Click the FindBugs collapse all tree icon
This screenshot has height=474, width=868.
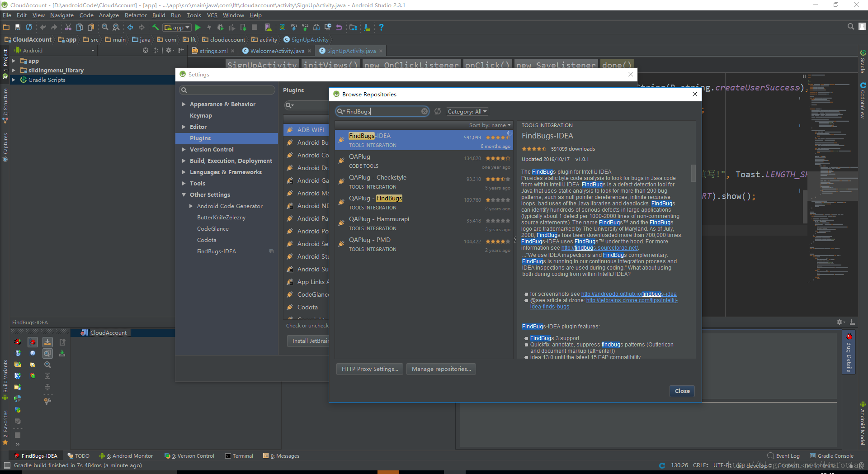tap(47, 387)
